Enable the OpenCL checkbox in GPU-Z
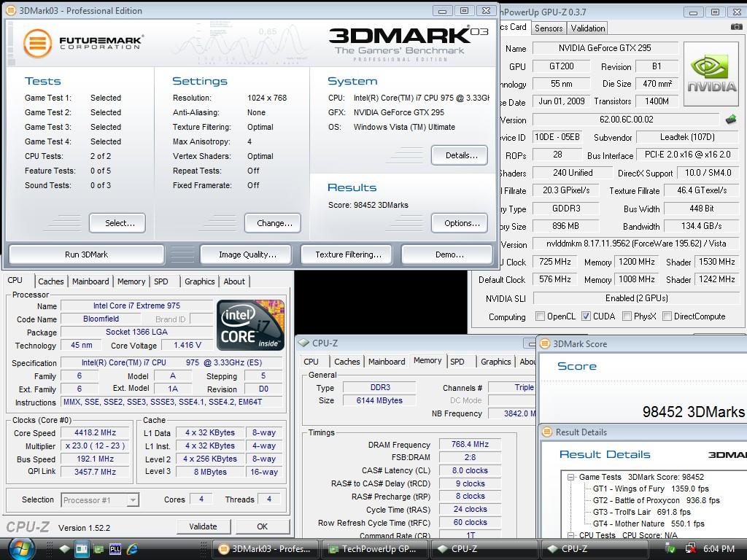Viewport: 747px width, 560px height. [540, 316]
